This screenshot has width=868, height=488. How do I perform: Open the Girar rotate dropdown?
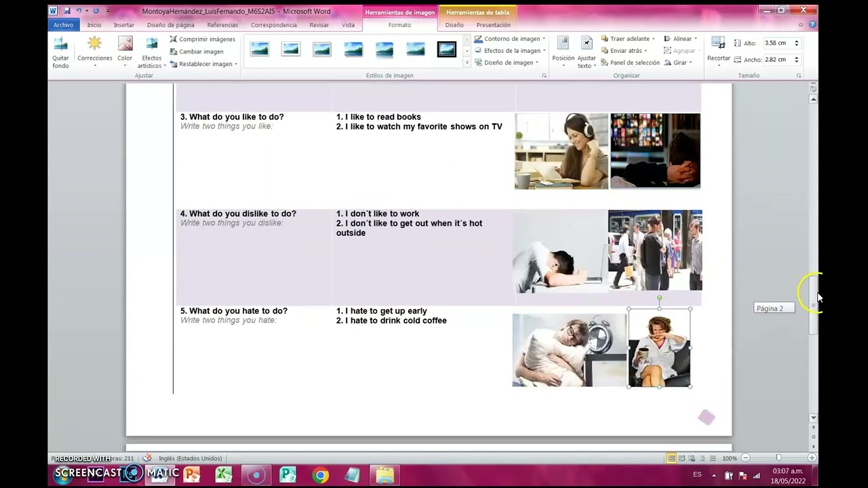(678, 62)
